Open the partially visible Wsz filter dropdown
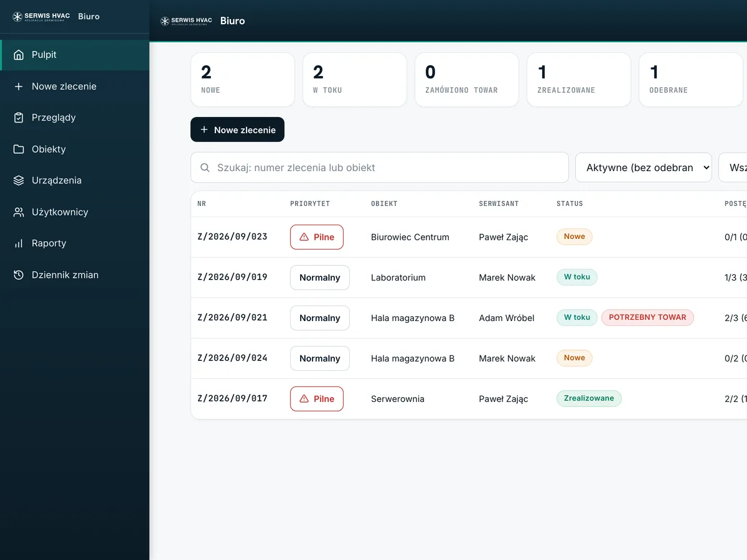The height and width of the screenshot is (560, 747). 733,167
